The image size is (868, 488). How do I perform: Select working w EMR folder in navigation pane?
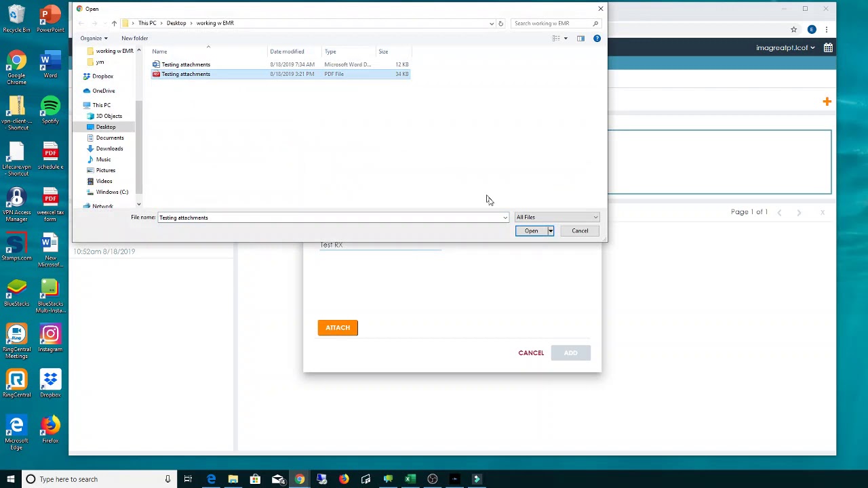115,52
